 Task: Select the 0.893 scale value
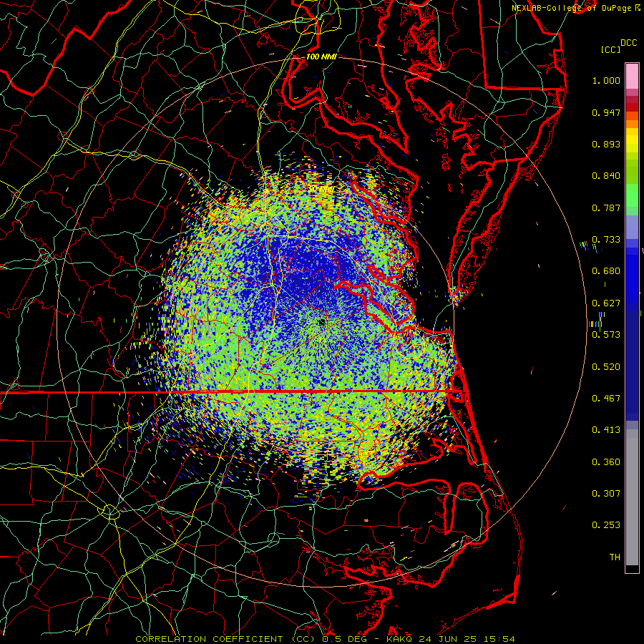point(606,144)
